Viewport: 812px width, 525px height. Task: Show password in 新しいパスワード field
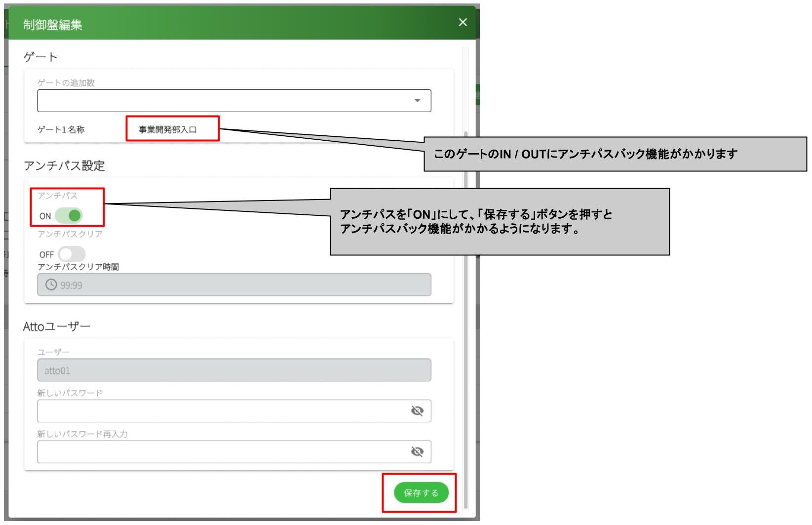tap(417, 411)
